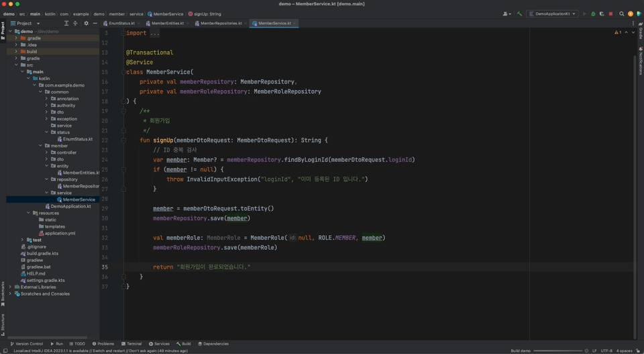644x354 pixels.
Task: Open the Terminal tool window tab
Action: (x=131, y=344)
